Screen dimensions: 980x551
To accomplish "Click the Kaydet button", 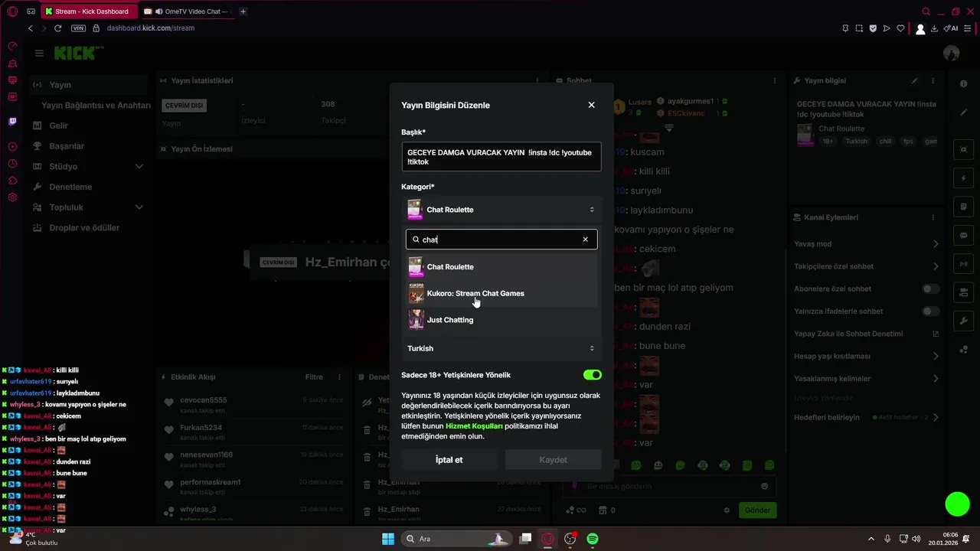I will point(553,460).
